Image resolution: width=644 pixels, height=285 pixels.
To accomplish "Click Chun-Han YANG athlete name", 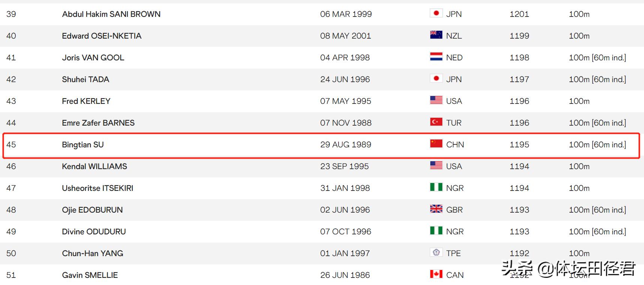I will coord(93,253).
